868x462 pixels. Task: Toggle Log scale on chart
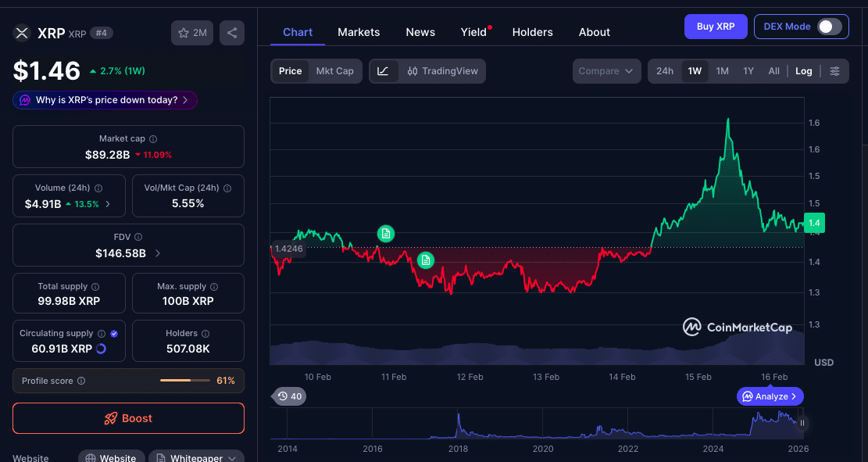804,71
